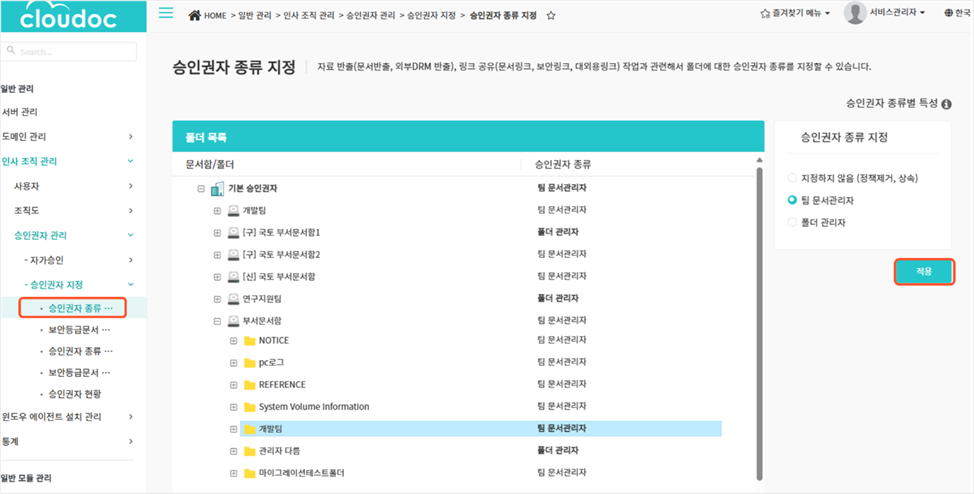Collapse the 부서문서함 tree node
The height and width of the screenshot is (494, 974).
217,320
